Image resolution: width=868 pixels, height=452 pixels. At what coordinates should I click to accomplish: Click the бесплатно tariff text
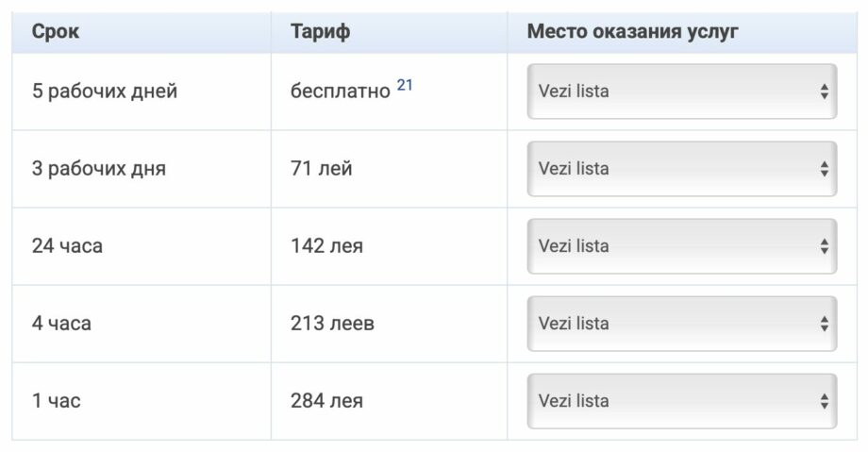point(340,92)
